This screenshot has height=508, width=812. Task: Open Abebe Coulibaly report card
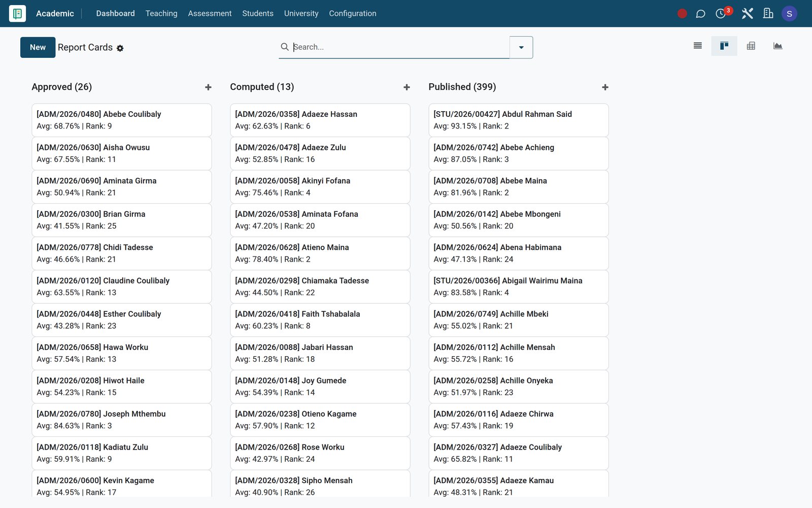[x=122, y=120]
